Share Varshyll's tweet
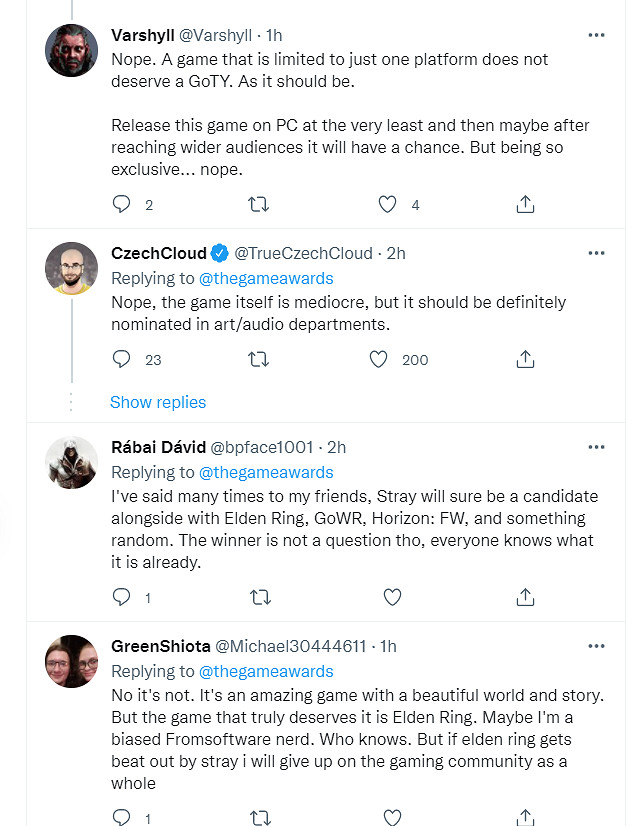This screenshot has width=636, height=826. coord(524,205)
